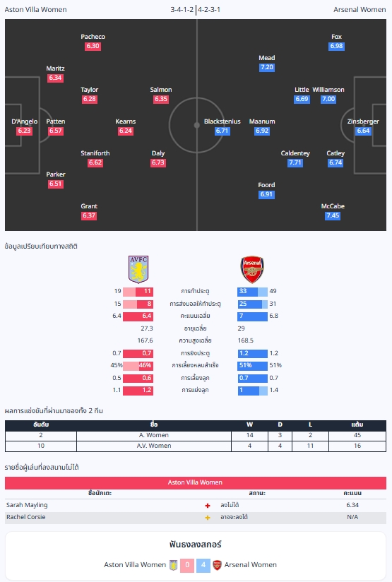This screenshot has height=582, width=392.
Task: Click the Arsenal crest logo
Action: [x=252, y=270]
